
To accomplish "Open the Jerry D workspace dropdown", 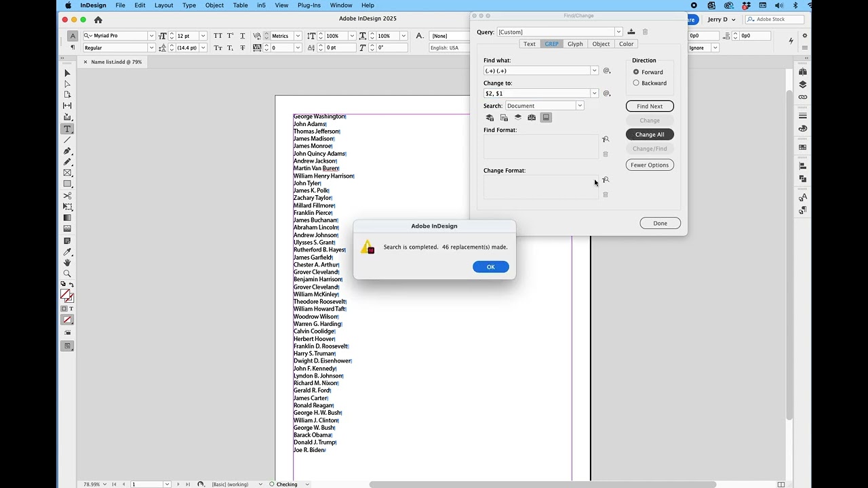I will tap(722, 20).
